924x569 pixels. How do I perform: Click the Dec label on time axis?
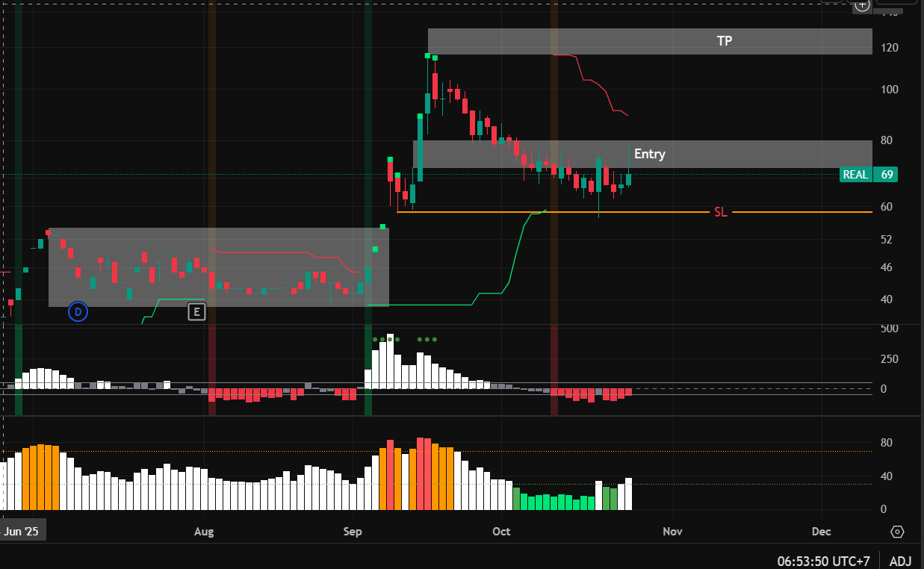[821, 532]
